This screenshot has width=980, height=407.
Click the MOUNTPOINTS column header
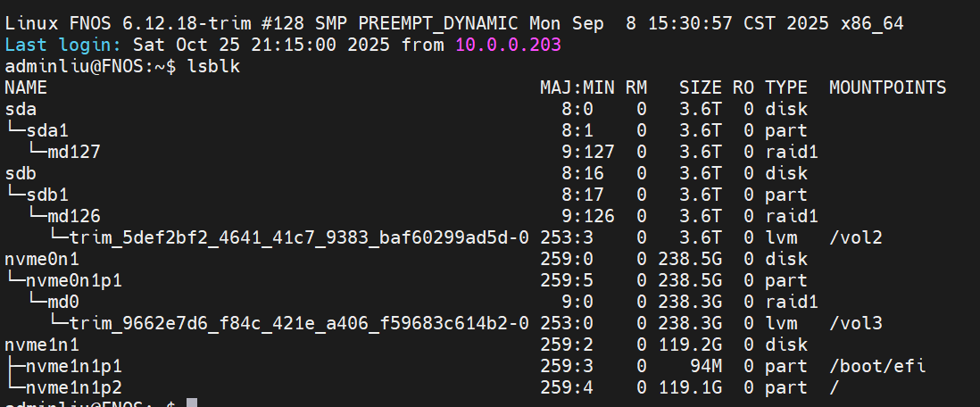tap(887, 87)
